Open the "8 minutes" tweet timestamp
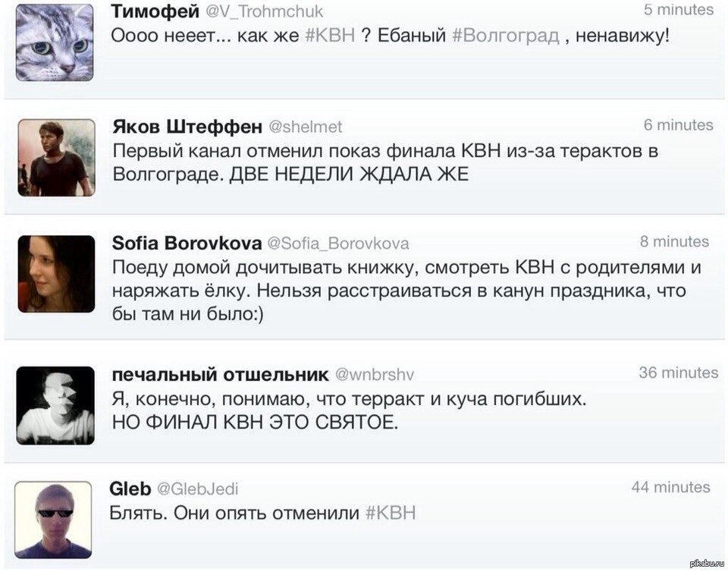 674,241
